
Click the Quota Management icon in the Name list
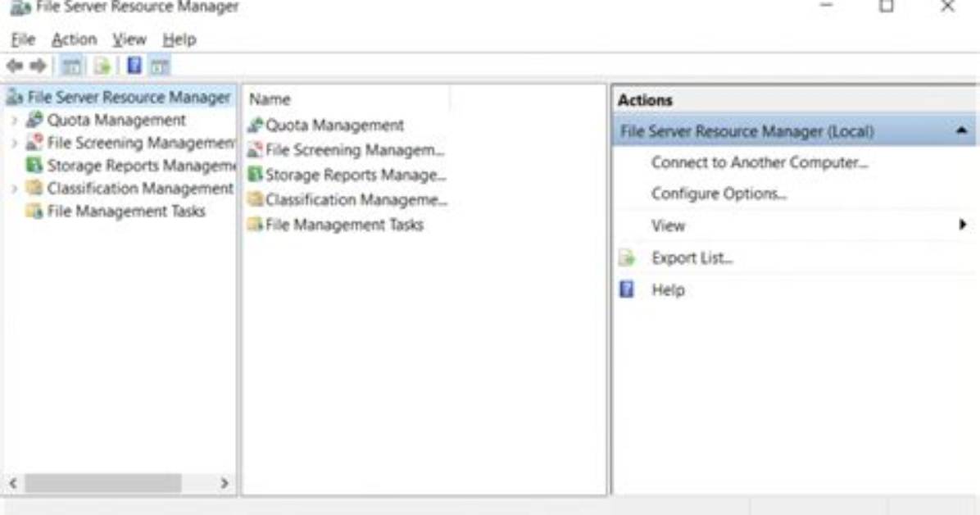click(x=255, y=125)
